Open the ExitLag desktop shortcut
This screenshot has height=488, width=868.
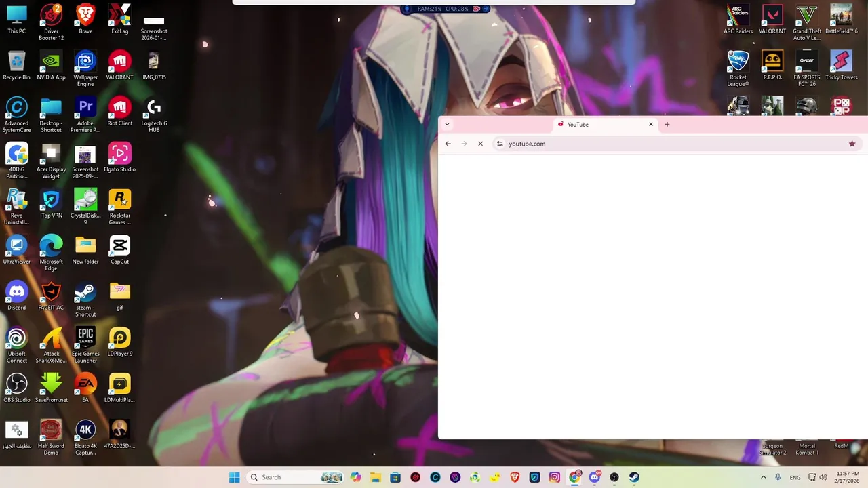(x=120, y=19)
